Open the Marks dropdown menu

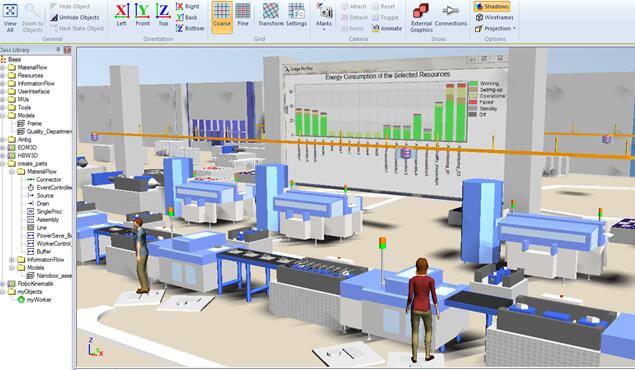click(x=324, y=17)
